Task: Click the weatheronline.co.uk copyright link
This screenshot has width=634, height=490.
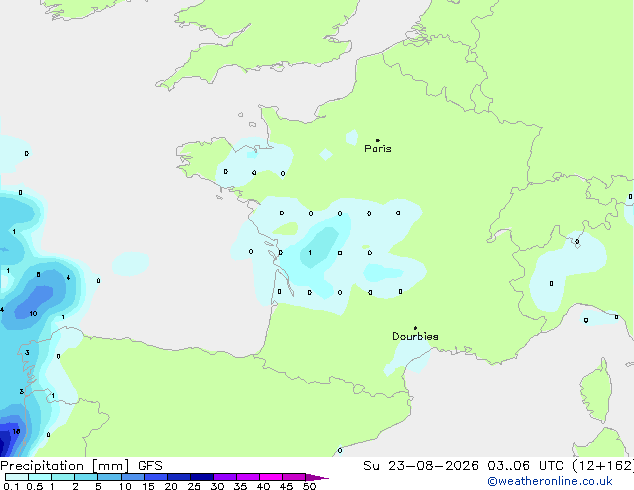Action: (x=549, y=481)
